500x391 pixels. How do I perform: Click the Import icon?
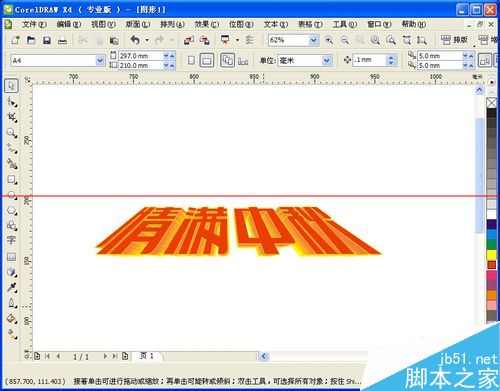point(189,40)
